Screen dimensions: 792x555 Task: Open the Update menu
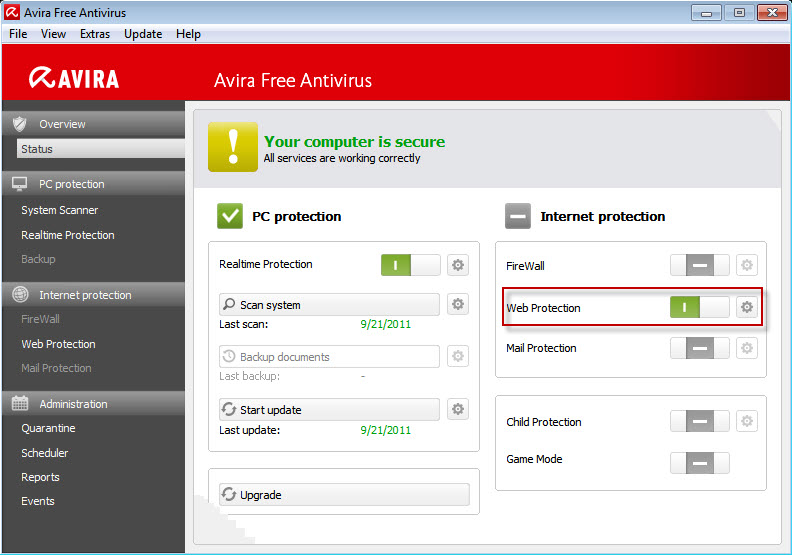pyautogui.click(x=143, y=34)
